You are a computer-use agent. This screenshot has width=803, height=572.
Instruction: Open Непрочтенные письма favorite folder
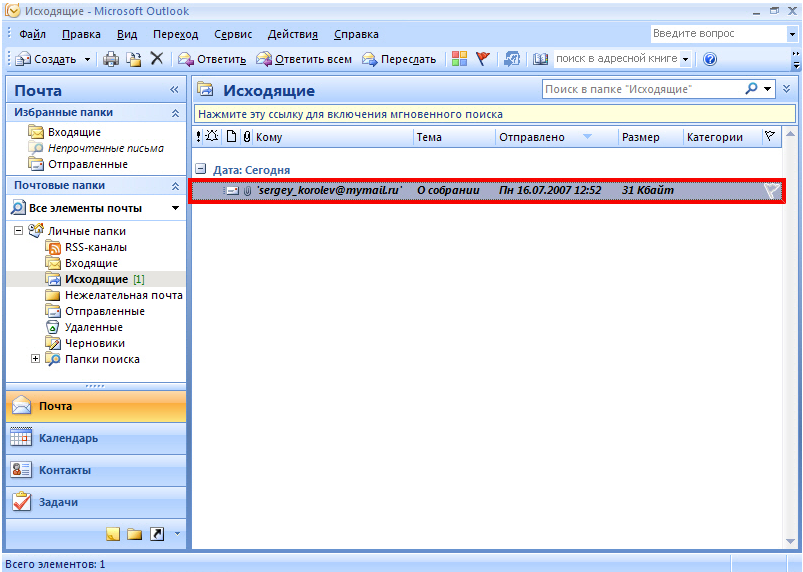96,148
